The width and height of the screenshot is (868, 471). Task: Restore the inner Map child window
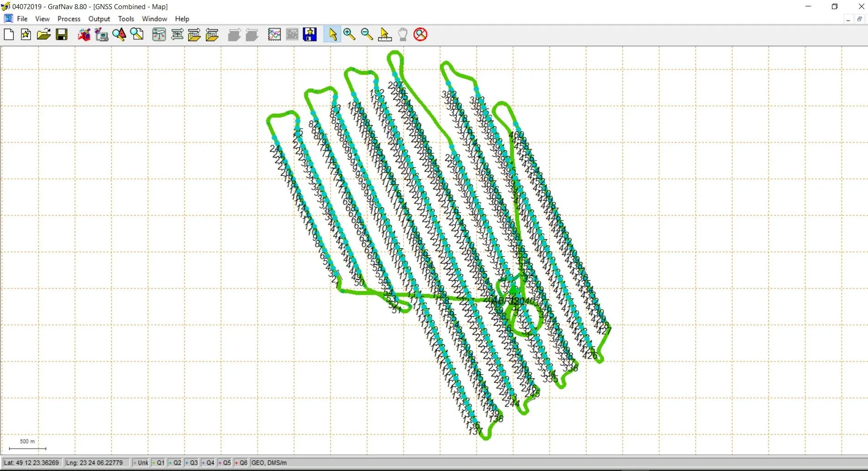[x=859, y=19]
